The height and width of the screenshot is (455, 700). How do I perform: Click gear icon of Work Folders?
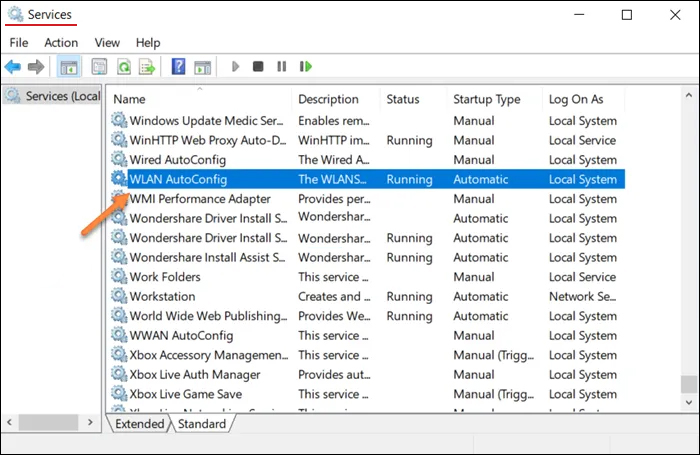pos(119,276)
